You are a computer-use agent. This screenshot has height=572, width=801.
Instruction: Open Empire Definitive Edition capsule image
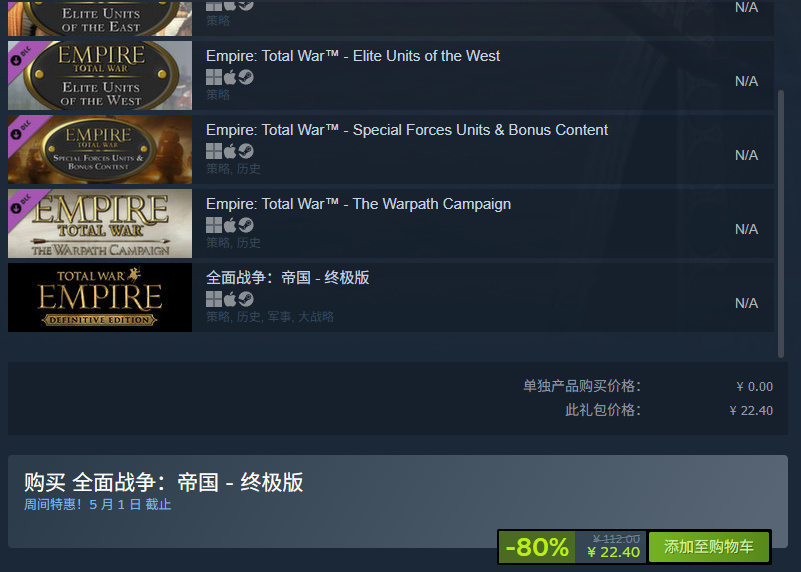click(100, 298)
